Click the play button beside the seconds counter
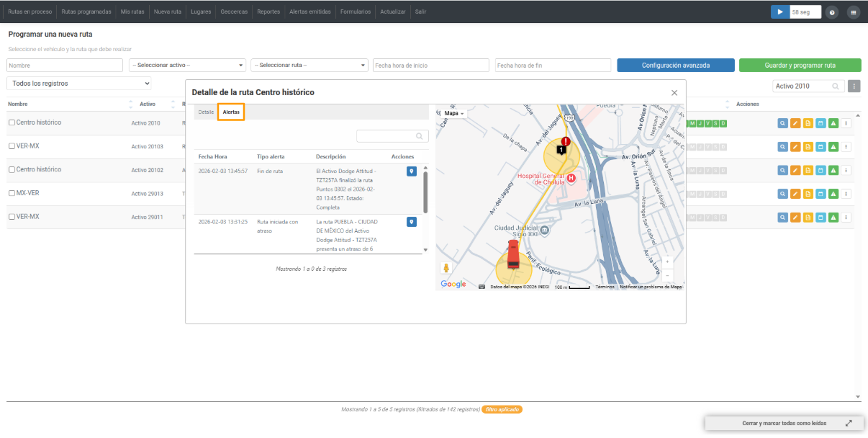This screenshot has width=868, height=438. [x=780, y=12]
